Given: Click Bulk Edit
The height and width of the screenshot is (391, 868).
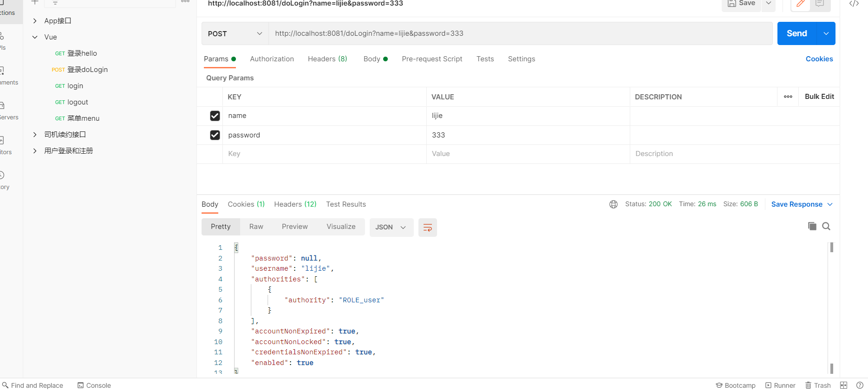Looking at the screenshot, I should [819, 97].
